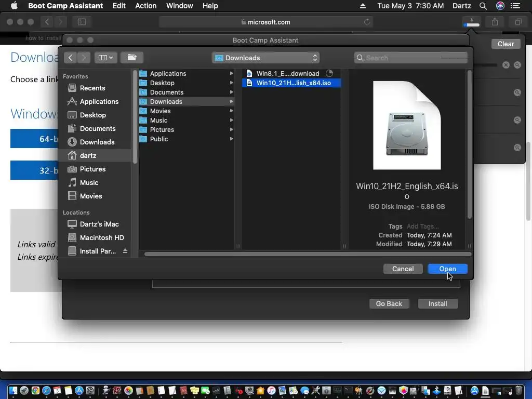
Task: Click the Safari downloads toolbar button
Action: pos(471,22)
